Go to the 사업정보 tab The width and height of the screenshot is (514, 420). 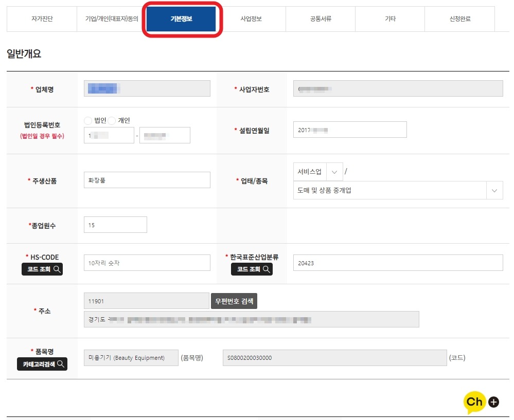pyautogui.click(x=251, y=19)
